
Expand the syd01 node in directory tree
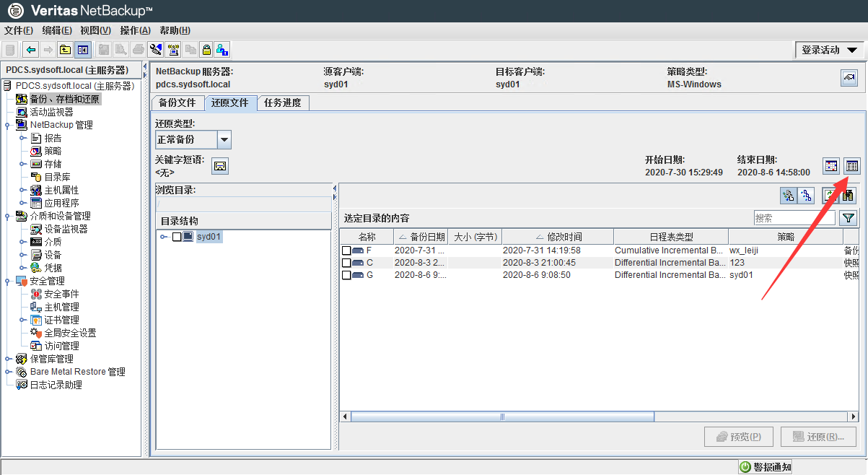pyautogui.click(x=163, y=236)
